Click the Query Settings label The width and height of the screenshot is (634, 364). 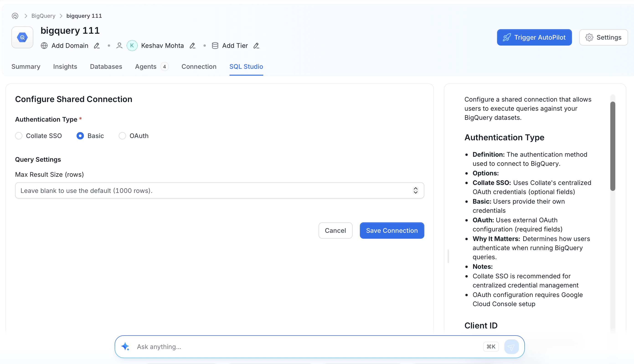tap(38, 159)
